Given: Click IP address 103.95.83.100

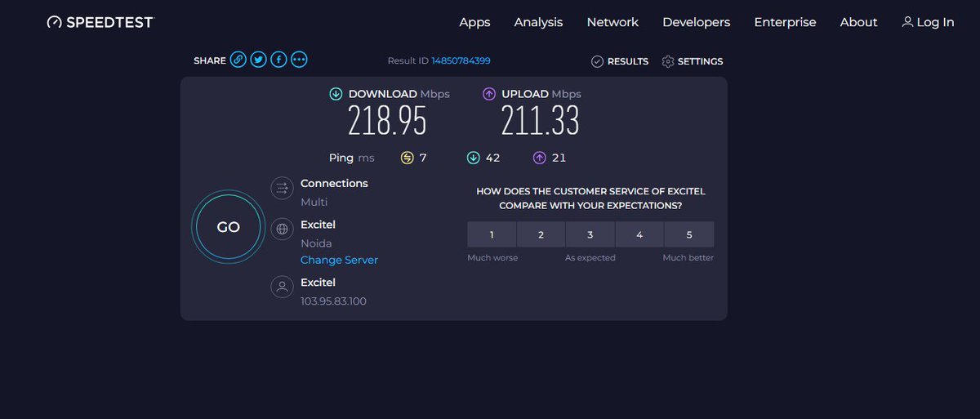Looking at the screenshot, I should [333, 301].
